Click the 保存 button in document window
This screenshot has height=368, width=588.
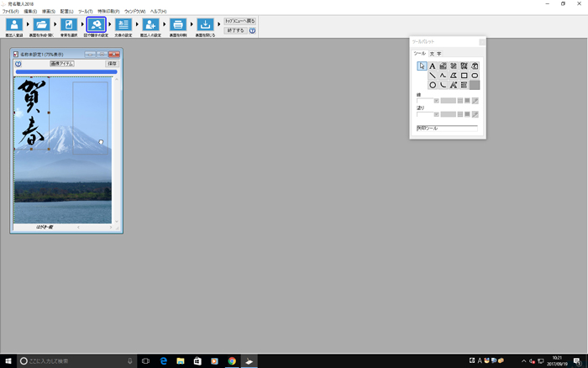click(112, 63)
